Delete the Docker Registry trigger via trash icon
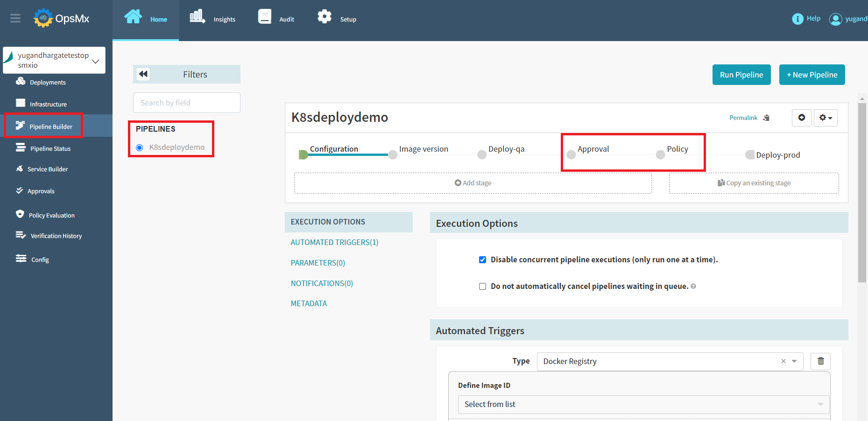 [820, 361]
